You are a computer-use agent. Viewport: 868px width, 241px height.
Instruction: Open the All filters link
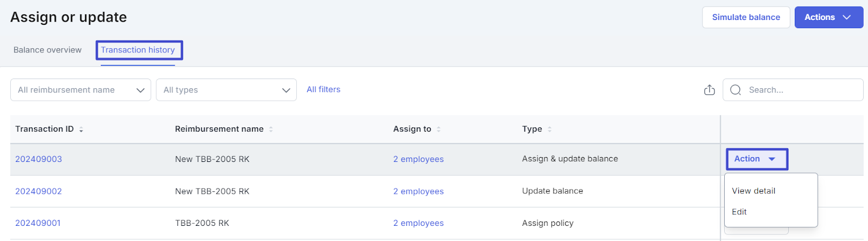(x=323, y=89)
